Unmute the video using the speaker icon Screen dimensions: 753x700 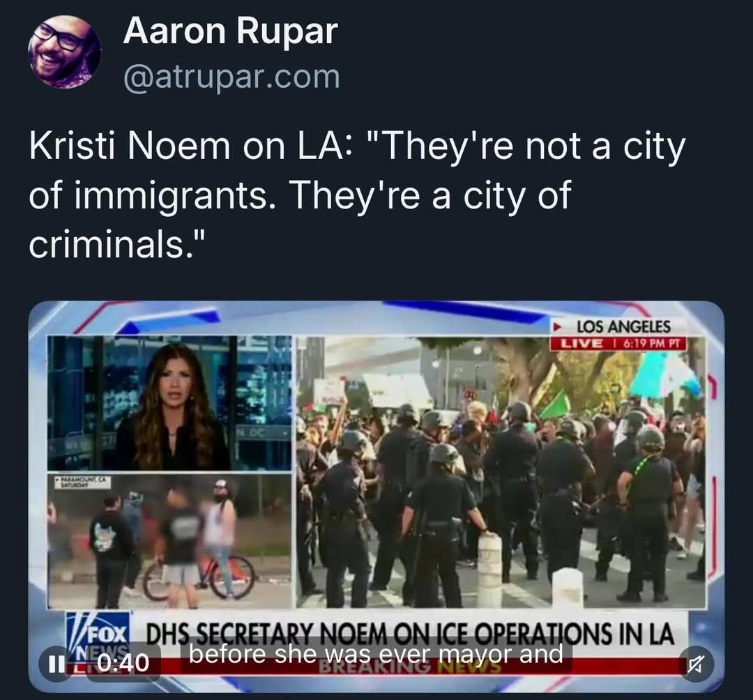[694, 664]
